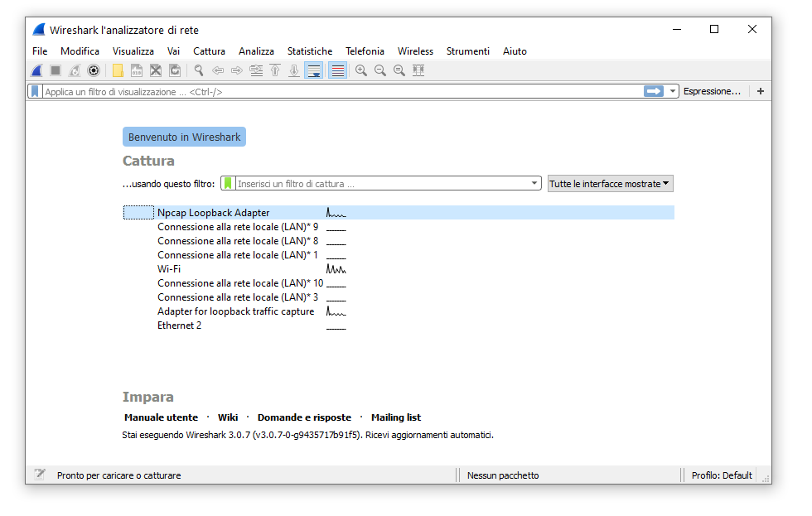This screenshot has width=812, height=516.
Task: Jump to first packet icon
Action: pos(275,70)
